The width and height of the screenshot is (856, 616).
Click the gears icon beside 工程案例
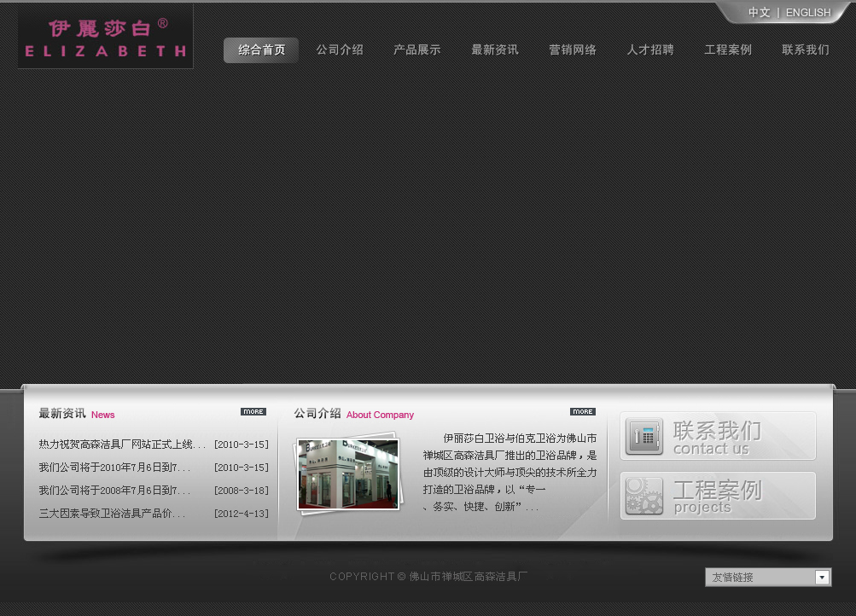click(x=644, y=497)
